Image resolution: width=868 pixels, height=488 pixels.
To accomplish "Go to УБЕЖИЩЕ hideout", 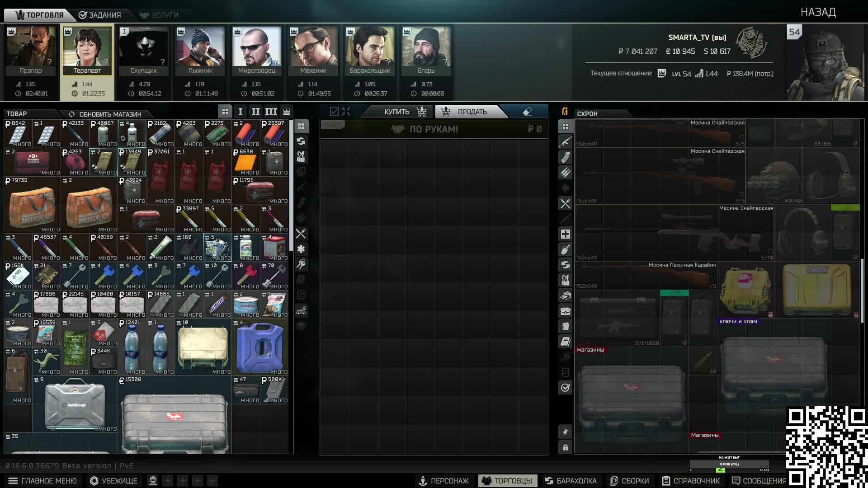I will point(113,481).
